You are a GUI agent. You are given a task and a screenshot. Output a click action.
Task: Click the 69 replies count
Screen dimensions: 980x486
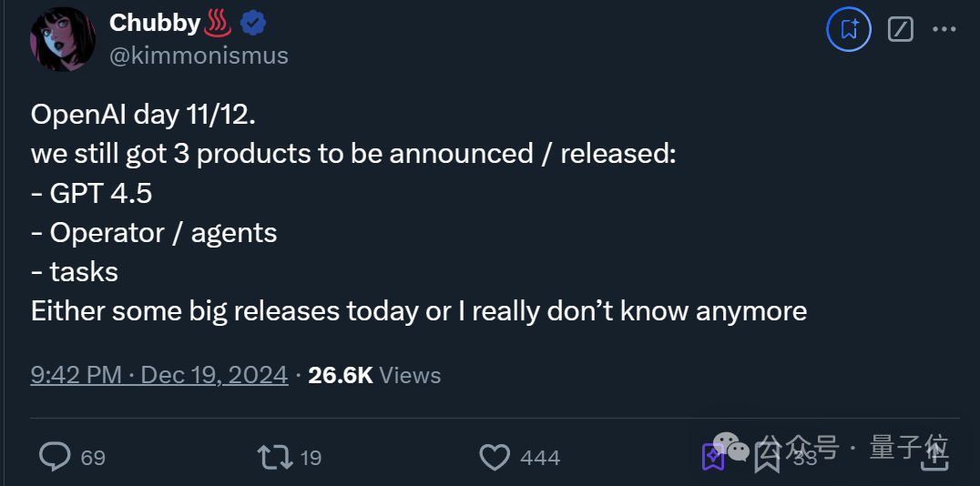pos(93,458)
